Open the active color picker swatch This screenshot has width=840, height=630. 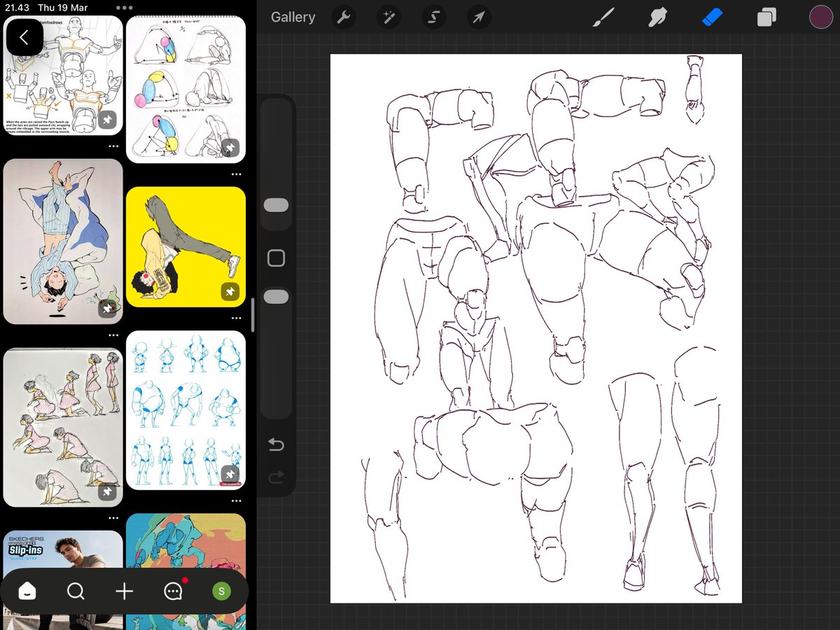click(x=820, y=17)
